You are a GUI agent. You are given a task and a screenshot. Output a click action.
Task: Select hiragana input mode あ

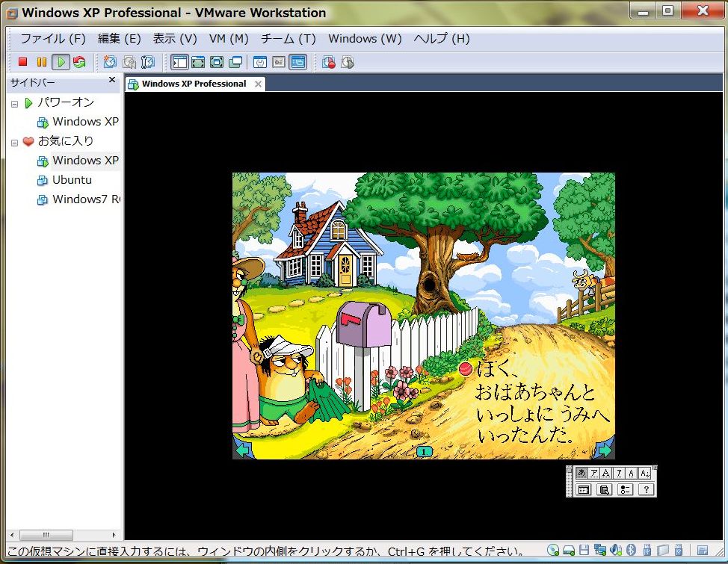coord(582,473)
